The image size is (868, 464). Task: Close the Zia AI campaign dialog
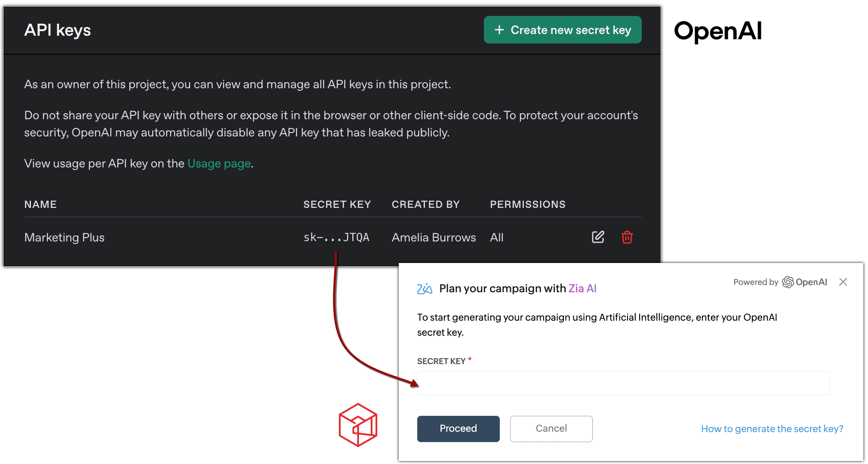[843, 282]
